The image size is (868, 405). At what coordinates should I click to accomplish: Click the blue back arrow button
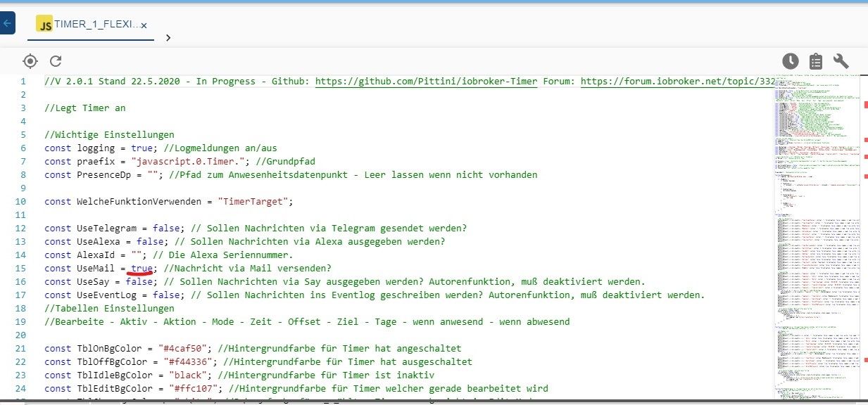point(6,23)
